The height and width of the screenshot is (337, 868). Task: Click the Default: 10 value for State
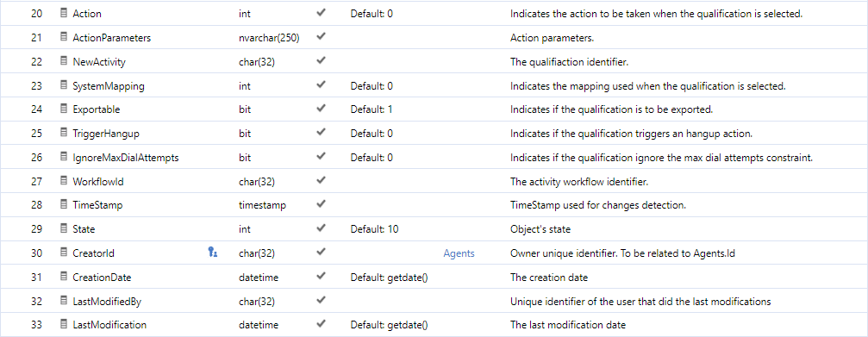click(375, 229)
